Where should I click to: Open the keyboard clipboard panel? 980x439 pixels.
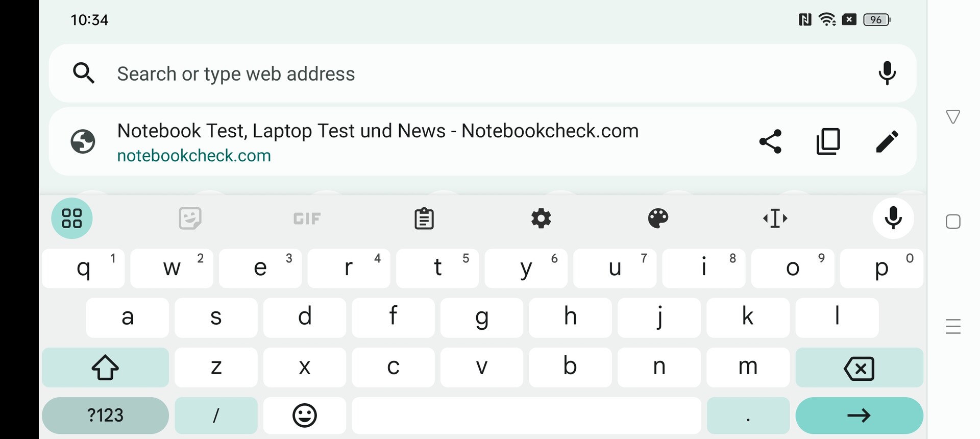[424, 218]
